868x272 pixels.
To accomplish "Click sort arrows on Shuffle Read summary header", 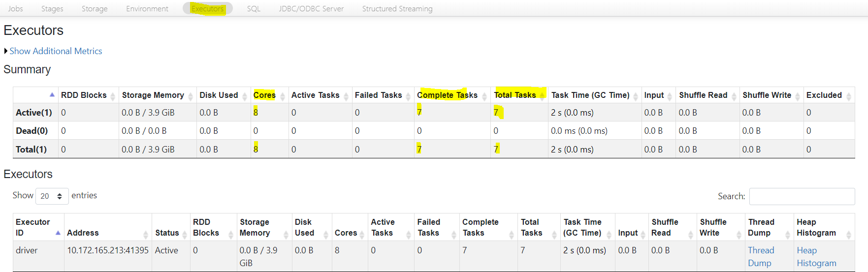I will pyautogui.click(x=734, y=96).
